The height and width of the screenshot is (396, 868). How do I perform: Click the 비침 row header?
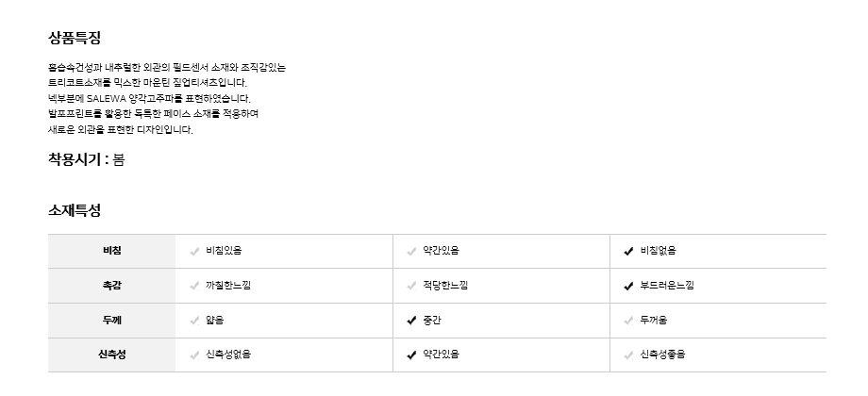(111, 251)
